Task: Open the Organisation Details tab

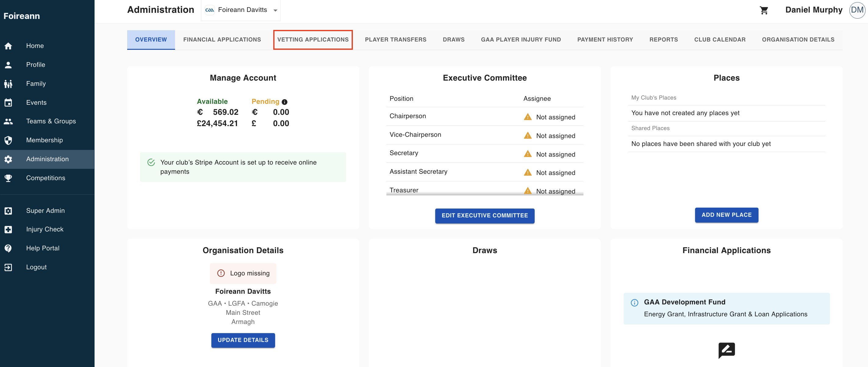Action: [x=798, y=40]
